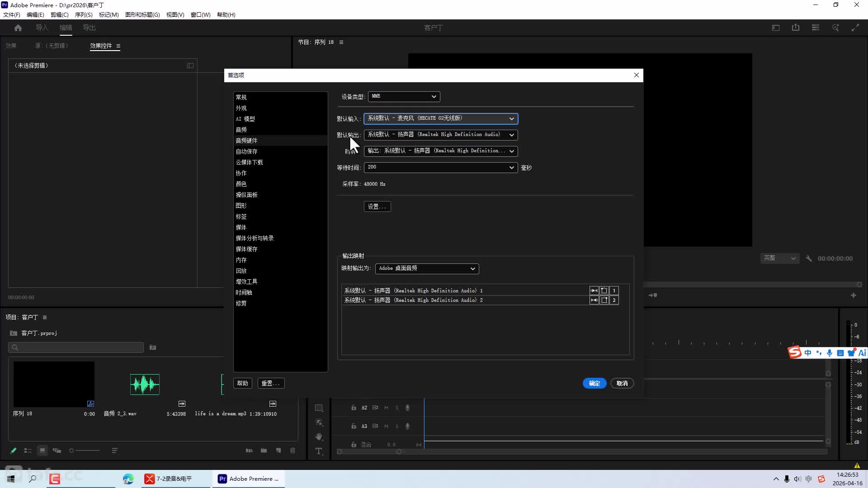This screenshot has height=488, width=868.
Task: Click the surround icon for output channel 1
Action: 604,291
